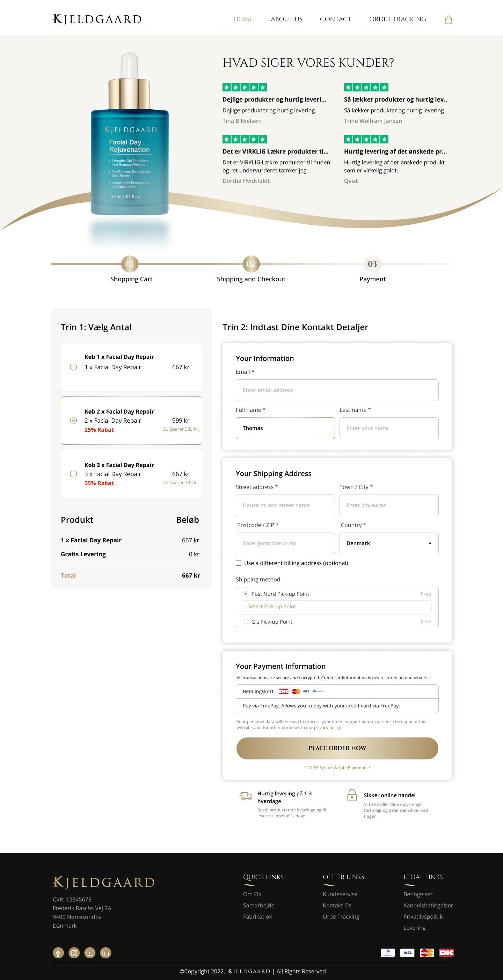Focus the Email address input field
The width and height of the screenshot is (503, 980).
(337, 390)
